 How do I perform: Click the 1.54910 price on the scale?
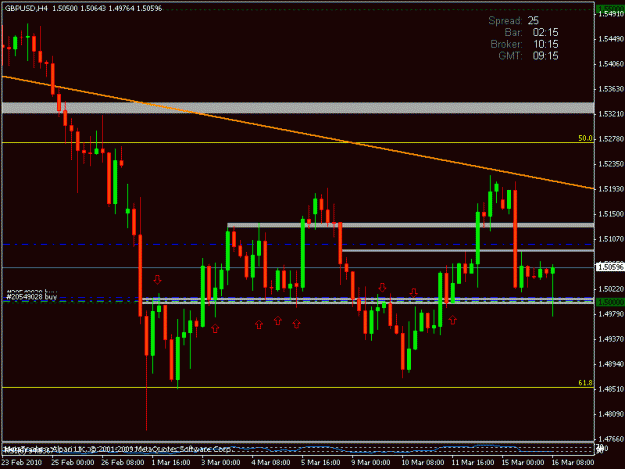pyautogui.click(x=611, y=14)
